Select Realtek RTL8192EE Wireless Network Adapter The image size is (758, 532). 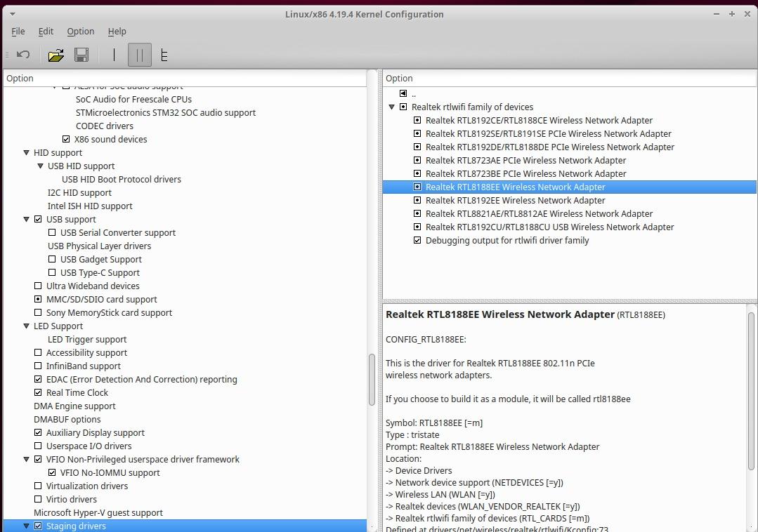pos(515,200)
